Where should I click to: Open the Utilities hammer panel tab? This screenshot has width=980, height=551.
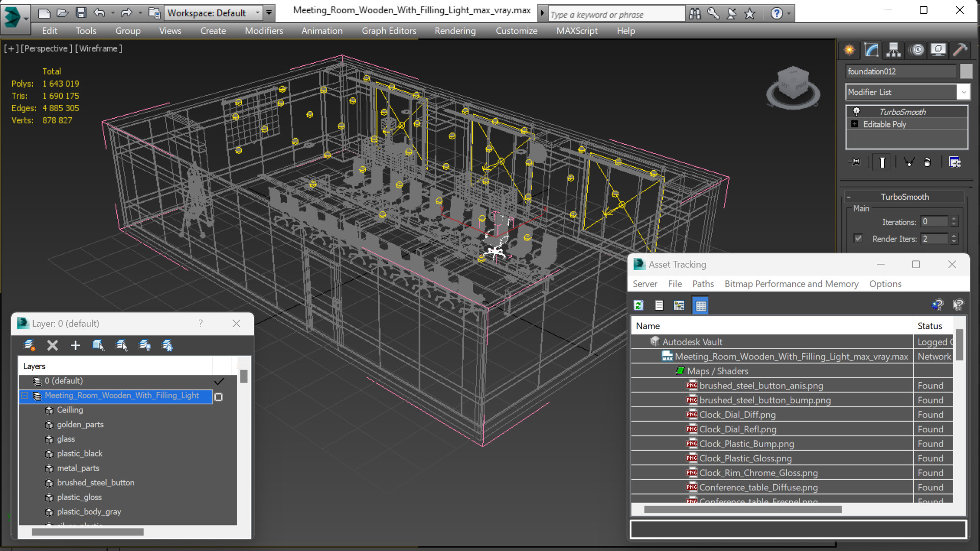pos(960,50)
